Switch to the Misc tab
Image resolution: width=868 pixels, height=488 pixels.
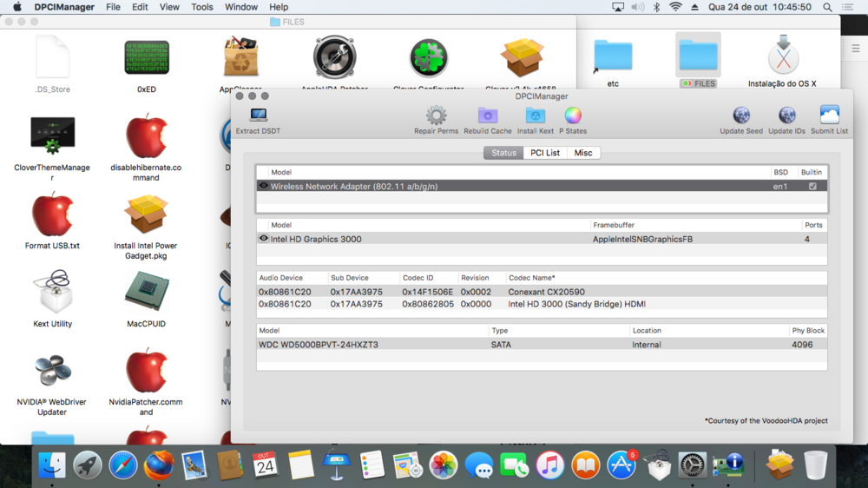pos(583,153)
